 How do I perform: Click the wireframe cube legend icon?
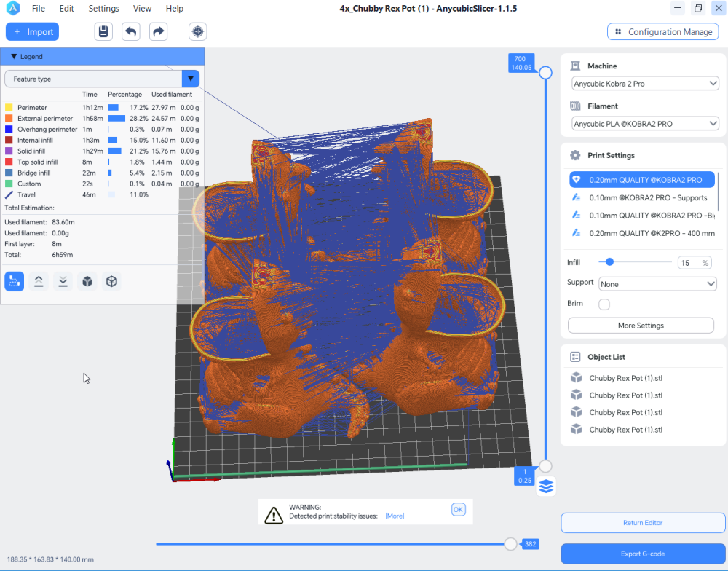111,282
